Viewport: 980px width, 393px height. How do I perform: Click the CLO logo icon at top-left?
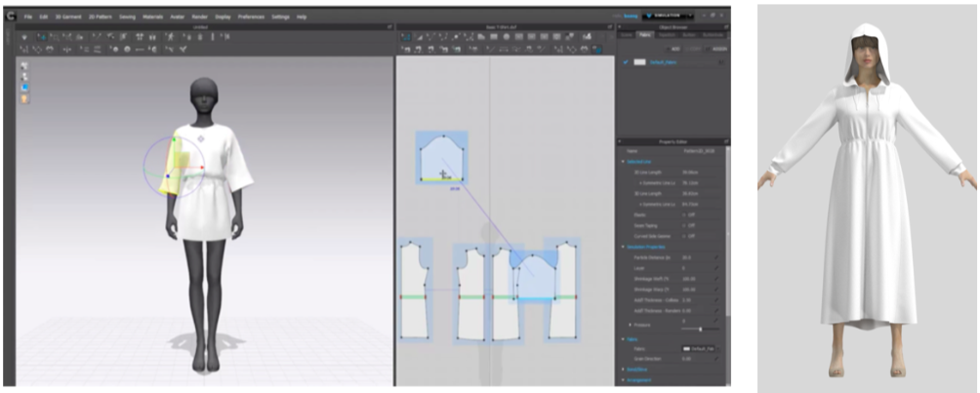[10, 17]
